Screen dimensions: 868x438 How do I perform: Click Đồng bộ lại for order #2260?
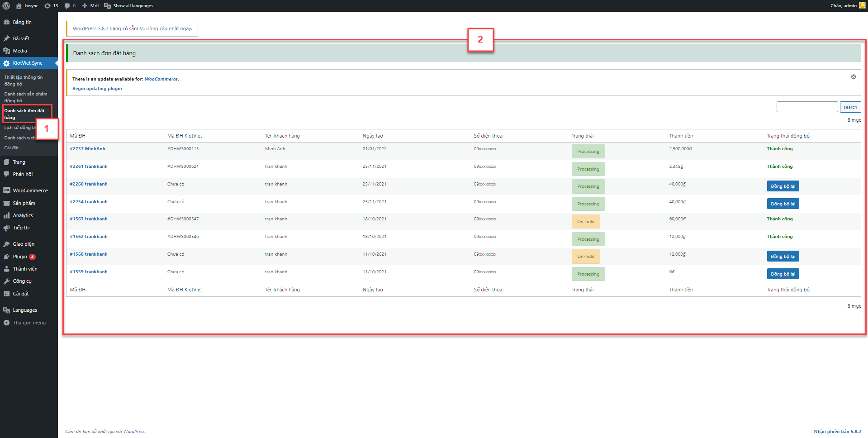[x=783, y=186]
